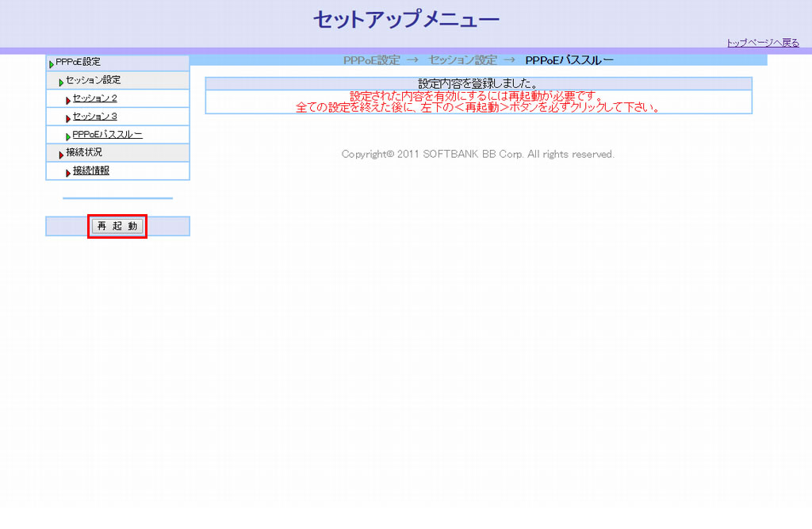Select the セッション設定 sidebar heading text

[93, 80]
